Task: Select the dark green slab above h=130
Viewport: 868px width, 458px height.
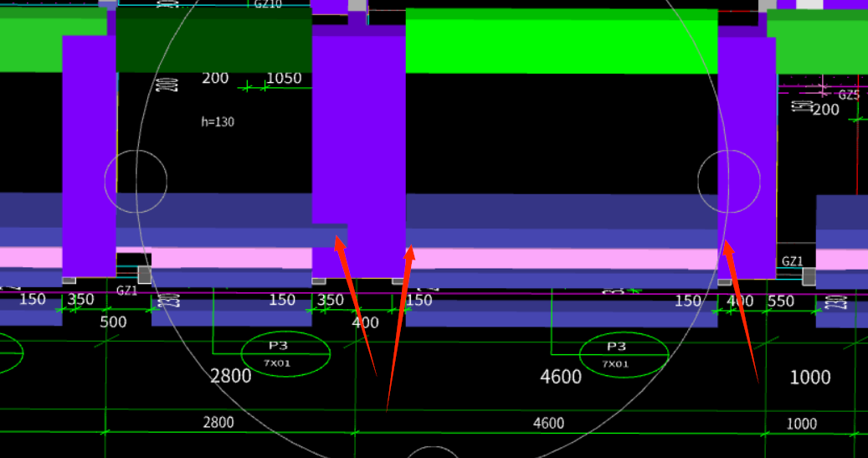Action: (x=213, y=39)
